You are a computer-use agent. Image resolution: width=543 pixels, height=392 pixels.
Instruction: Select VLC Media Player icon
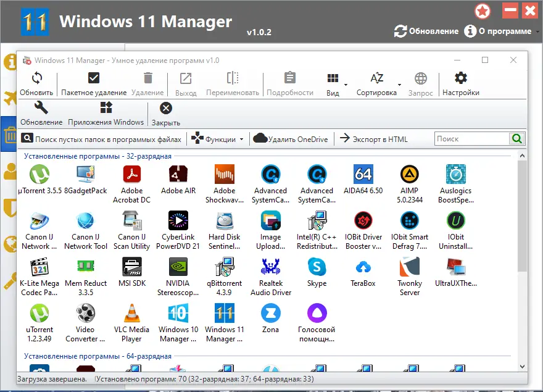pos(132,313)
